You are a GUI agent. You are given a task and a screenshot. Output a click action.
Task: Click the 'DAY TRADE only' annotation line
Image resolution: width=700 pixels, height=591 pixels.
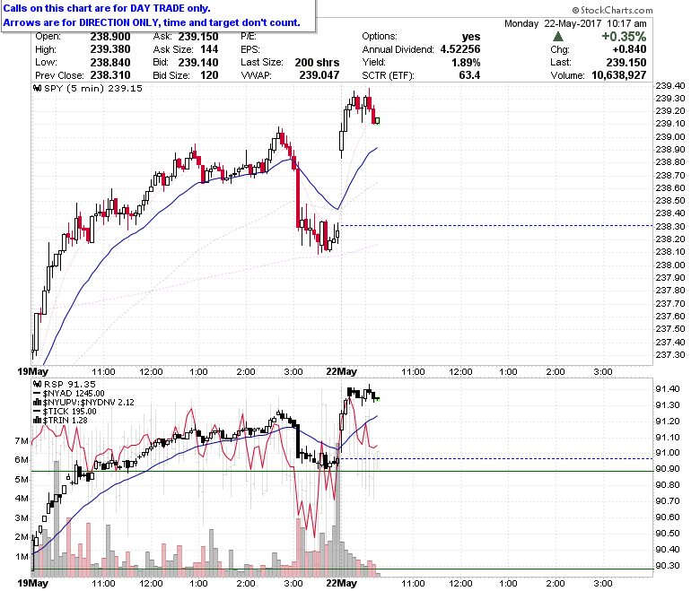107,8
